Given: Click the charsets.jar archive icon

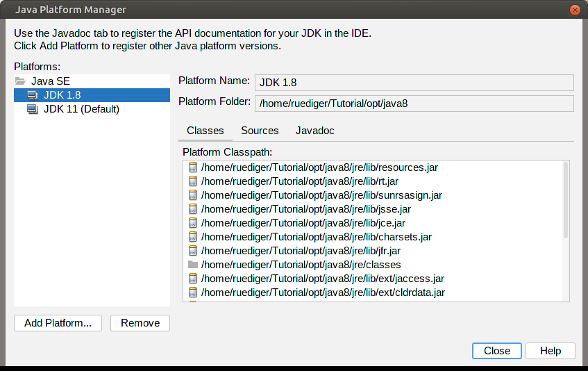Looking at the screenshot, I should [x=193, y=237].
